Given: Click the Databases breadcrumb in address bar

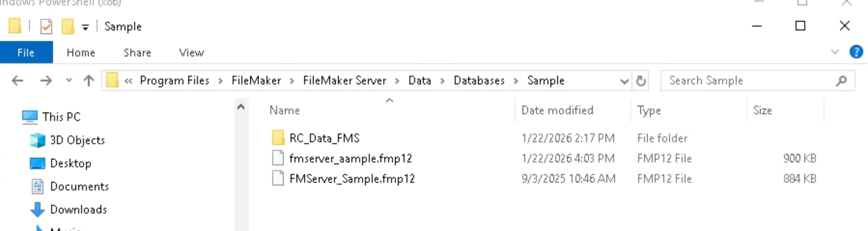Looking at the screenshot, I should coord(479,81).
